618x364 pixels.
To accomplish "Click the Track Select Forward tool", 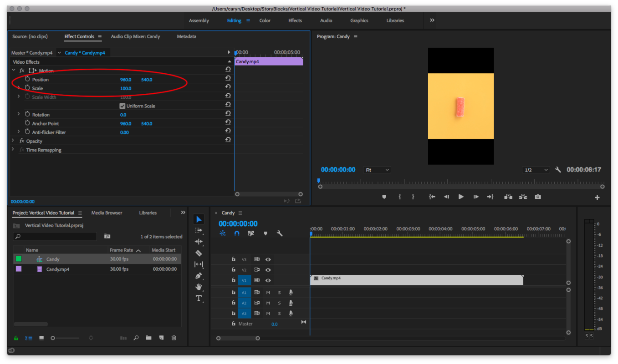I will coord(199,230).
